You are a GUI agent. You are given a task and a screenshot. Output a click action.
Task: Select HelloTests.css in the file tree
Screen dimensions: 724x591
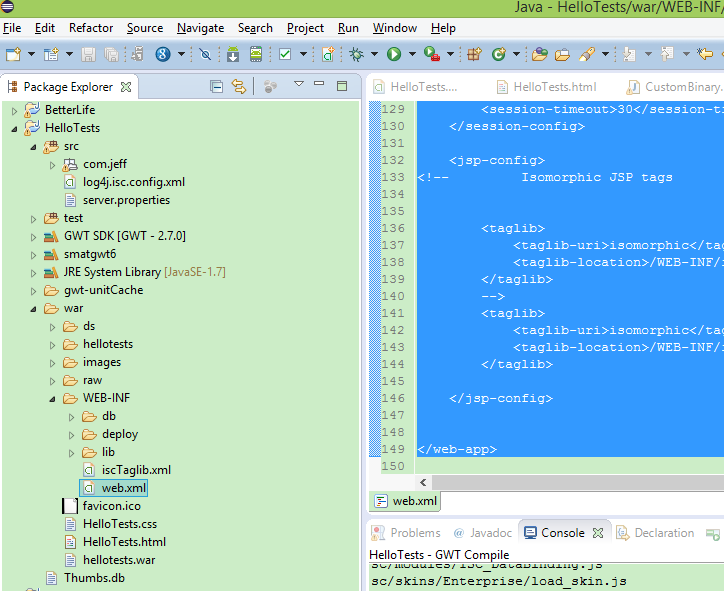(x=119, y=524)
